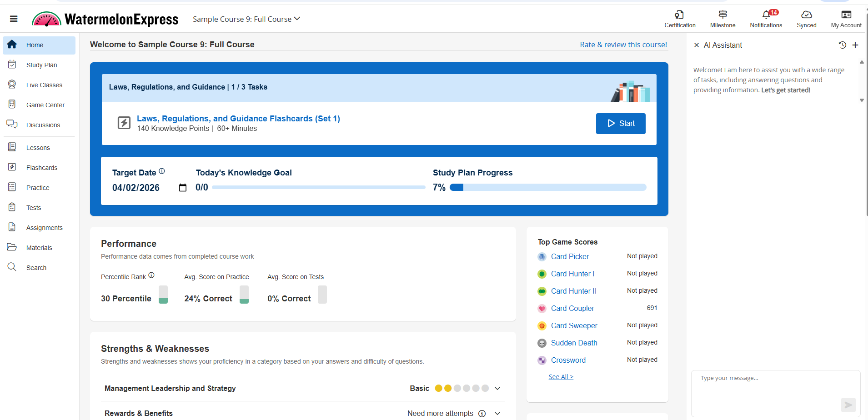The width and height of the screenshot is (868, 420).
Task: Open Target Date calendar picker icon
Action: point(183,188)
